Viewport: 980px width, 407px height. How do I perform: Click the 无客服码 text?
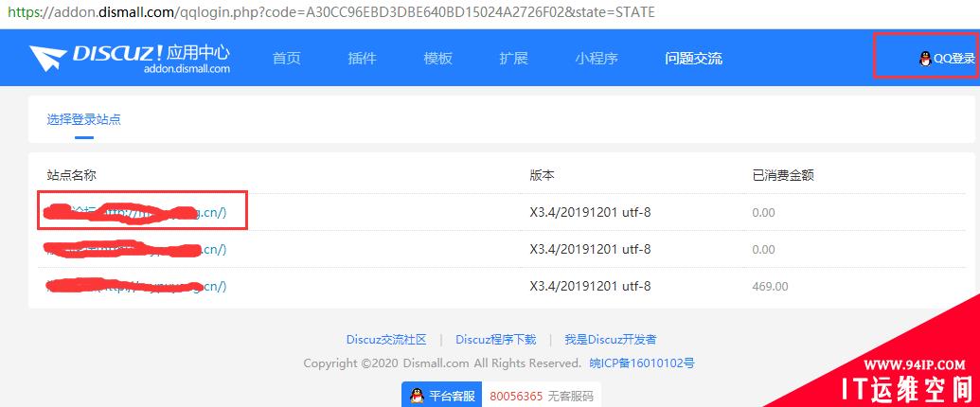[x=571, y=396]
